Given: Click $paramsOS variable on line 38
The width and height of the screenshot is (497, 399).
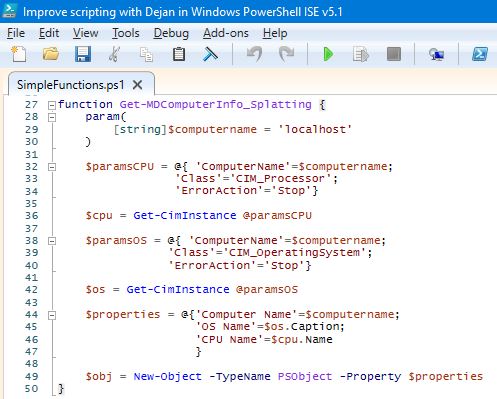Looking at the screenshot, I should 116,240.
